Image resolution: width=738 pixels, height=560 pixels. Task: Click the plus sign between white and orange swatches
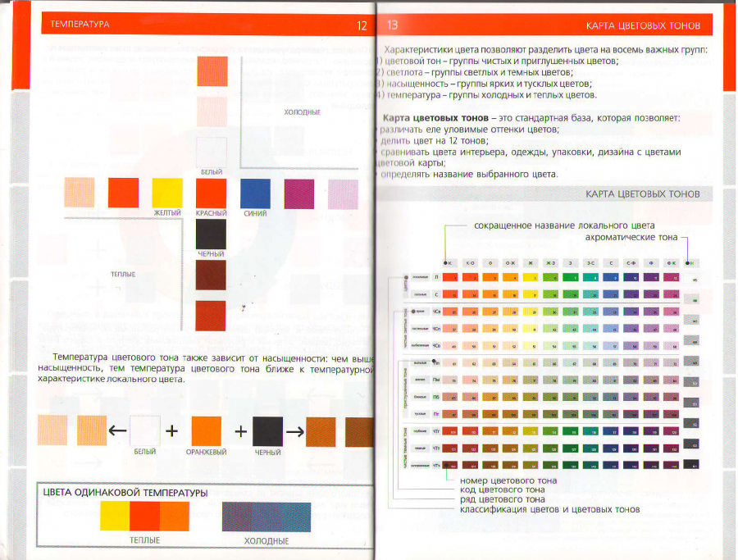pos(172,430)
